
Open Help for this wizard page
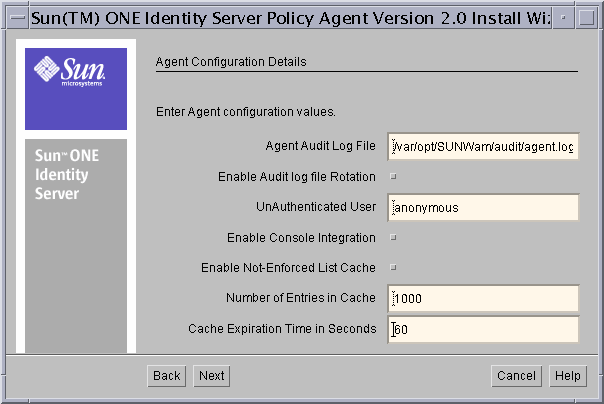point(568,376)
